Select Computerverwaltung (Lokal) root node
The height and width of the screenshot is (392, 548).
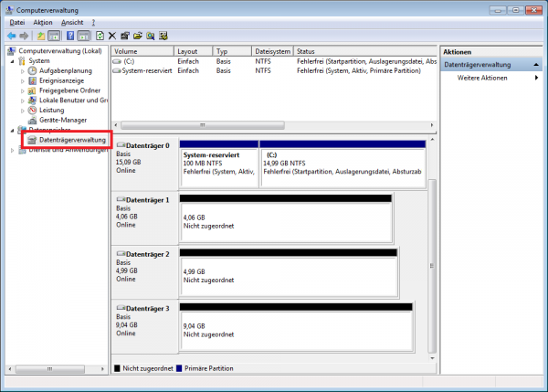(x=59, y=51)
